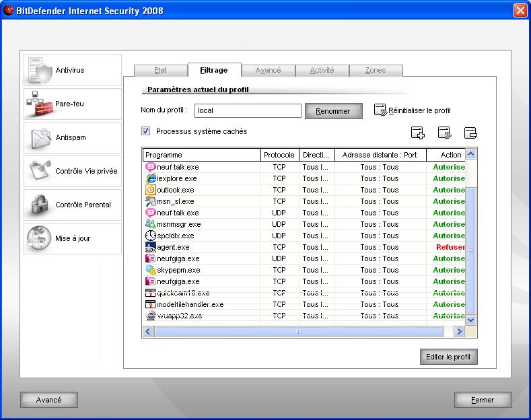
Task: Switch to the Avancé tab
Action: coord(269,71)
